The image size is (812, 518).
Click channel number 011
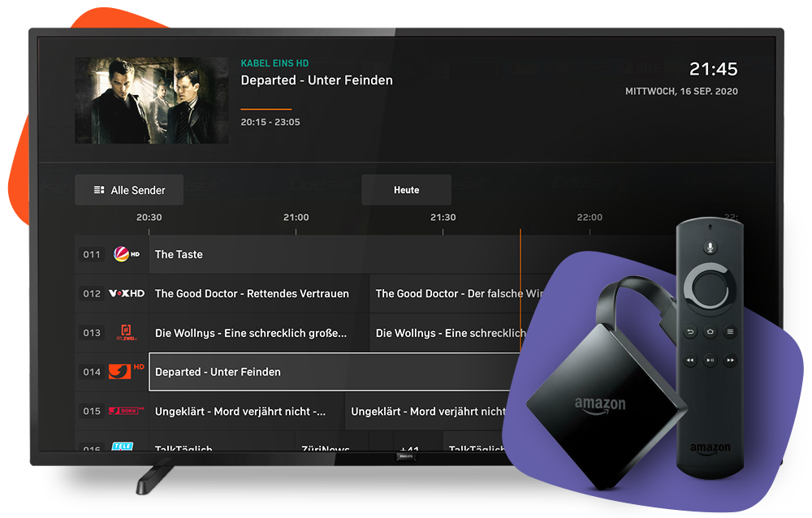click(92, 254)
